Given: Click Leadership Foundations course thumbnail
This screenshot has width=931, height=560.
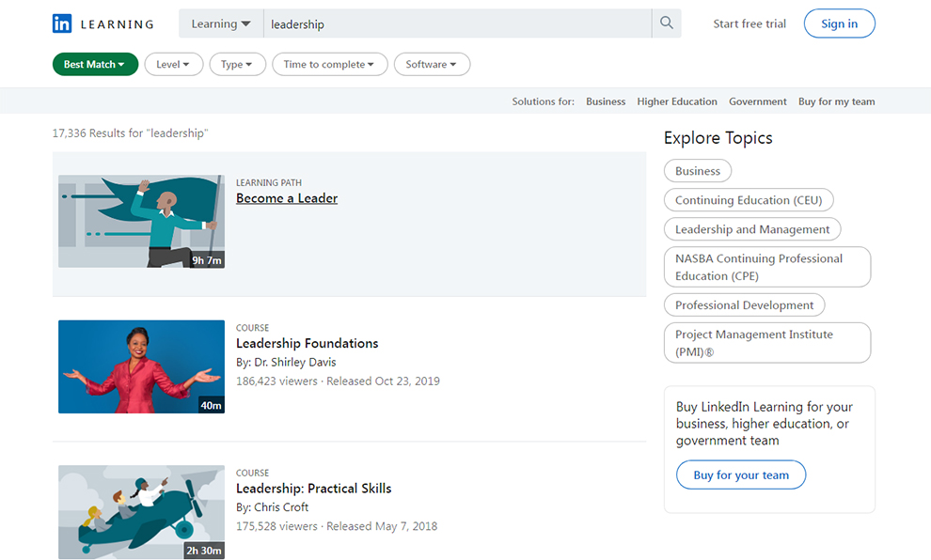Looking at the screenshot, I should point(141,366).
